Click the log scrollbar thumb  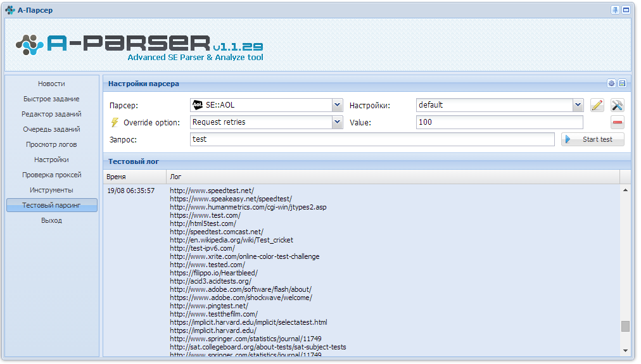[625, 326]
